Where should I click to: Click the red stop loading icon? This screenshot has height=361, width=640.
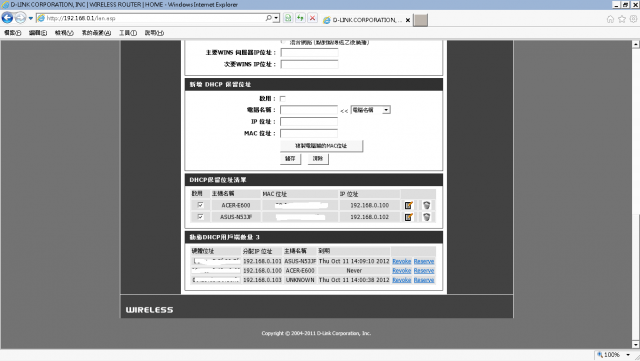click(x=312, y=18)
